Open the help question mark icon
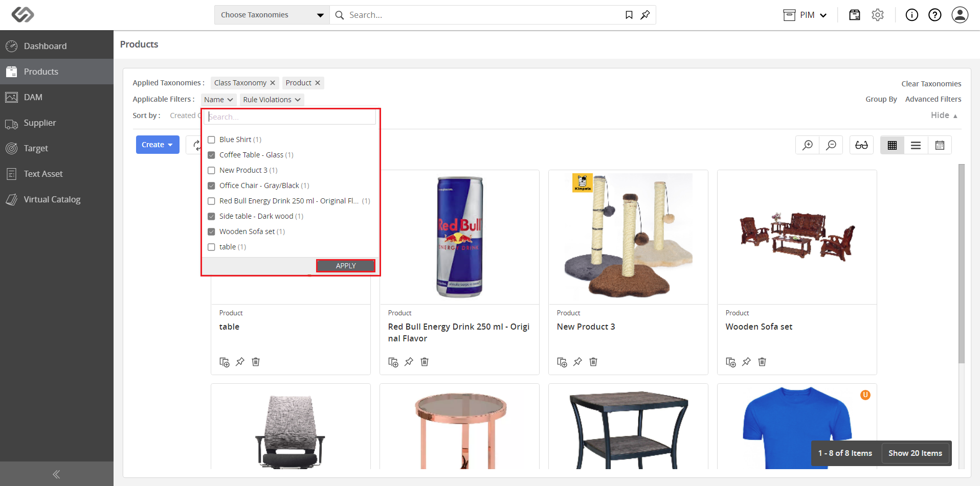 click(x=935, y=15)
